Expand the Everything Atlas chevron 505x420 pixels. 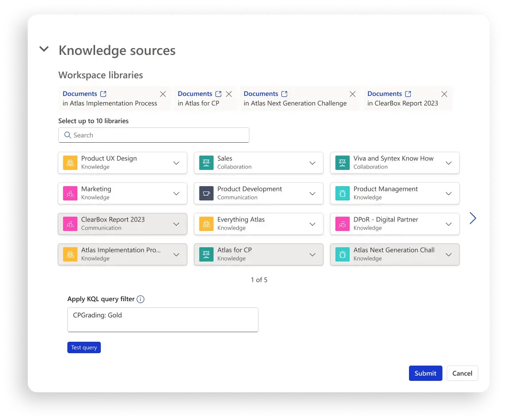(312, 224)
